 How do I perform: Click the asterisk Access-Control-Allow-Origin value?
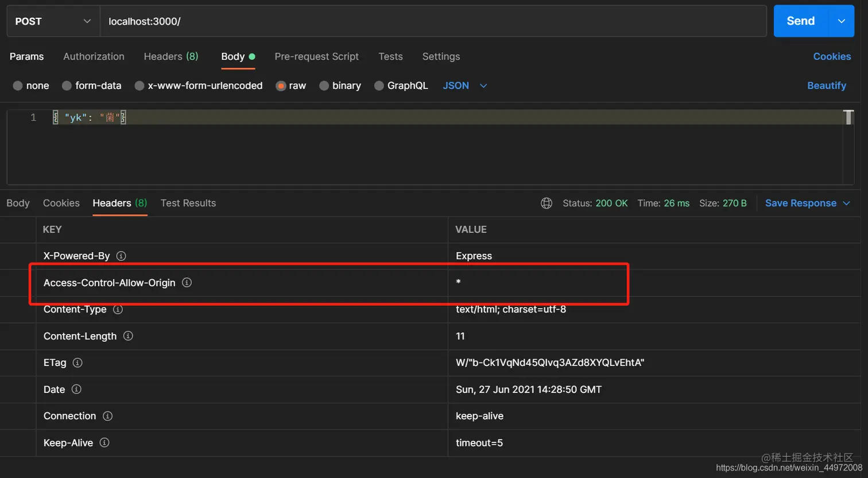click(458, 282)
